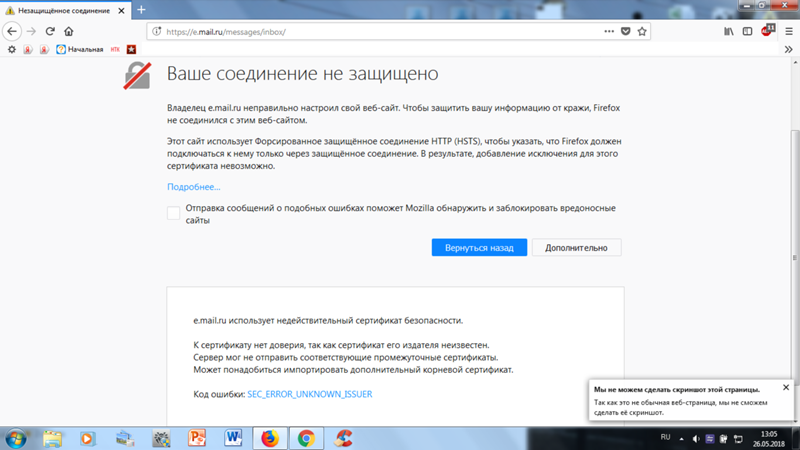Save page to Pocket icon
Screen dimensions: 800x450
coord(626,32)
